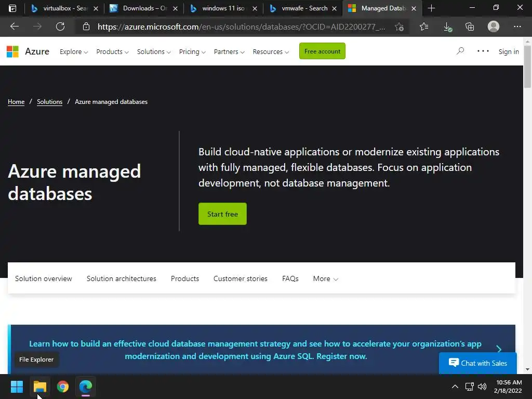Click Sign in link
Screen dimensions: 532x399
[x=509, y=51]
